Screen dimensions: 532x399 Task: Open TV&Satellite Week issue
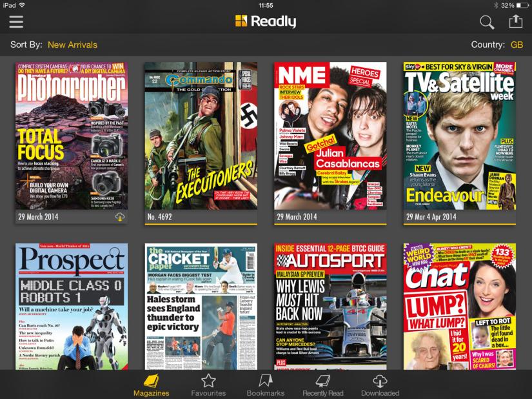(458, 139)
